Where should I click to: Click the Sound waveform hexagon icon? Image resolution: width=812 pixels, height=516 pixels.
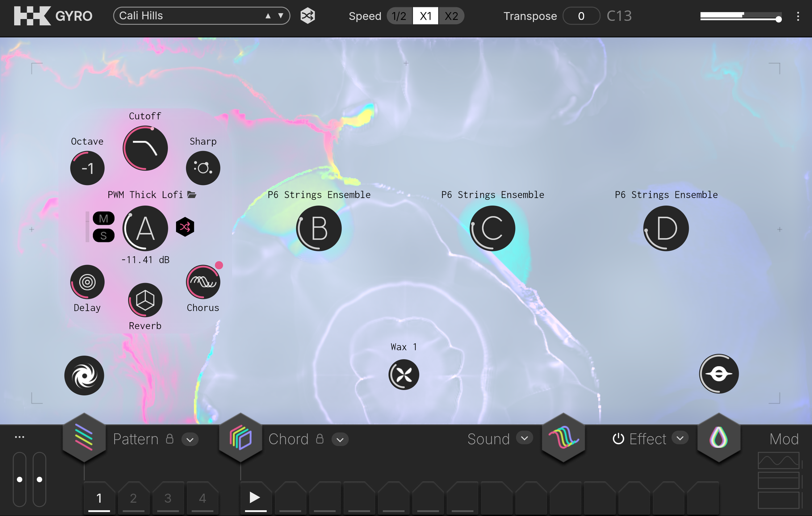coord(563,437)
